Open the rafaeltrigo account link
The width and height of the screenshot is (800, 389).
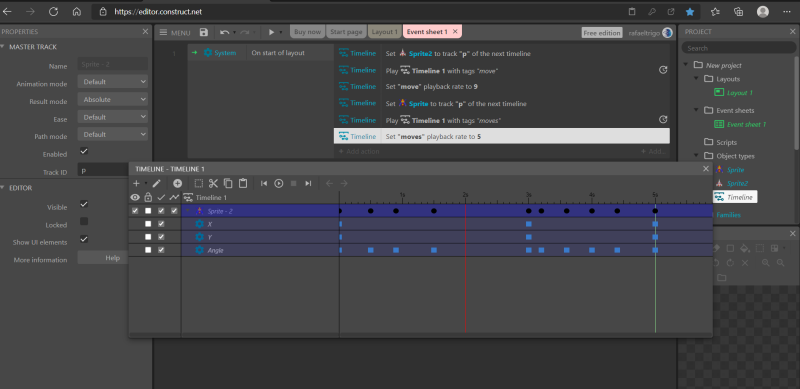pos(644,33)
